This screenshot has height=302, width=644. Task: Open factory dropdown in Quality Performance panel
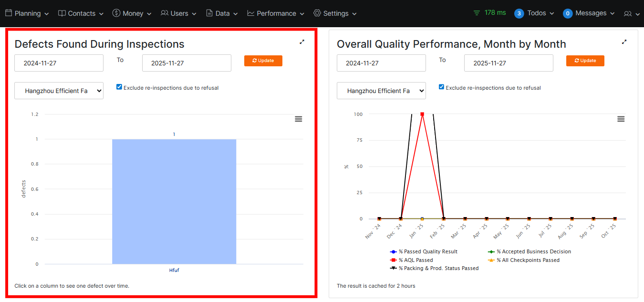(381, 91)
